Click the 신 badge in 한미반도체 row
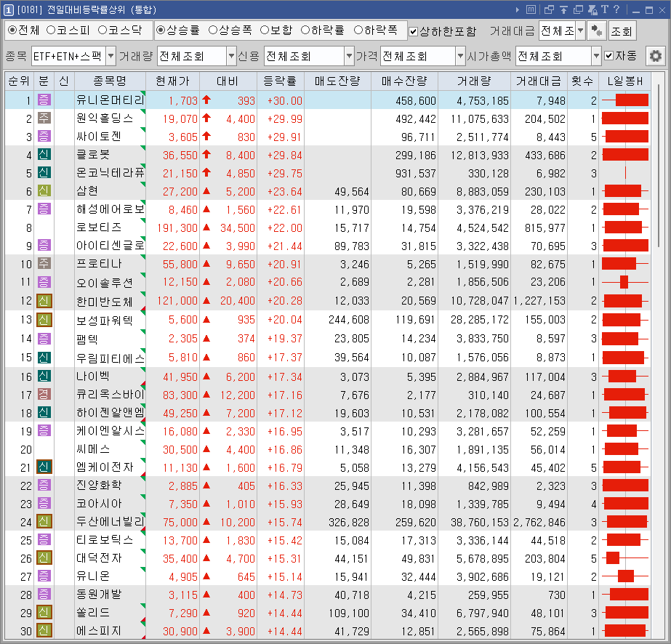Screen dimensions: 671x644 [44, 301]
